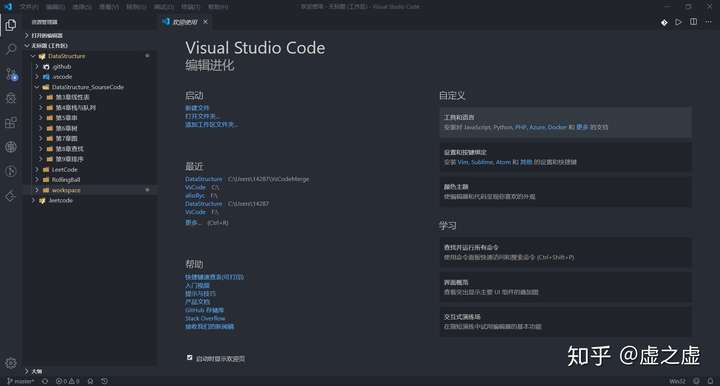Click the 工具和语言 customize card
Screen dimensions: 720x386
point(566,122)
